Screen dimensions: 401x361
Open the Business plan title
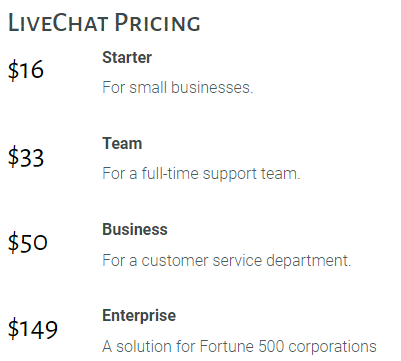(x=135, y=229)
